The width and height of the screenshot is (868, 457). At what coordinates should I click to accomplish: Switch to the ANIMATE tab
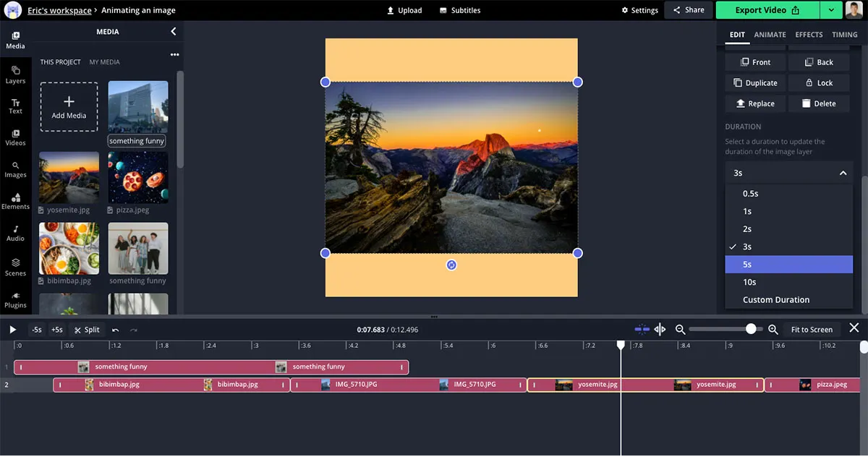coord(770,35)
